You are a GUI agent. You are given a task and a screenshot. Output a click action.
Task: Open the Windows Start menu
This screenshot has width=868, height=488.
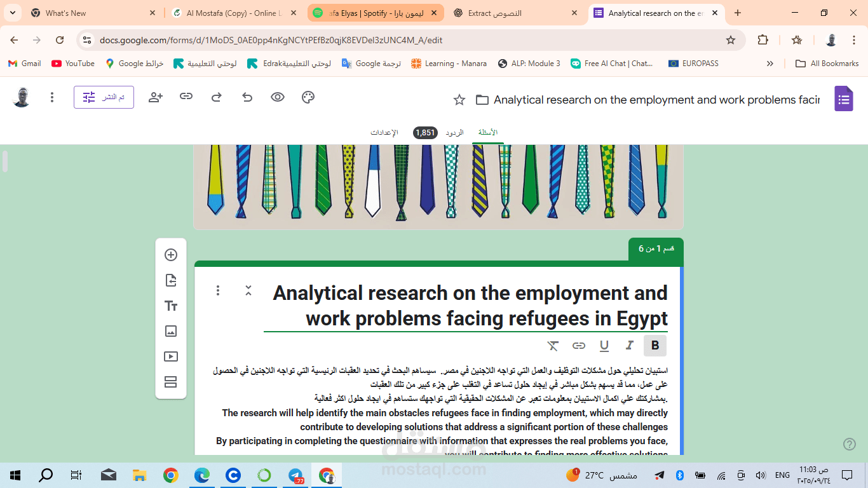15,475
